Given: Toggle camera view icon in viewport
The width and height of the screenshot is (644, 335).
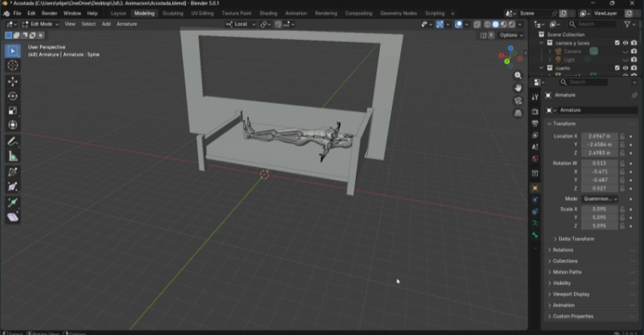Looking at the screenshot, I should coord(518,101).
